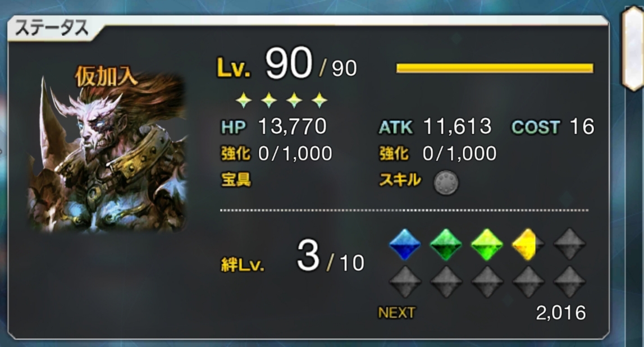Viewport: 644px width, 347px height.
Task: Click the white scrollbar handle on right edge
Action: tap(633, 47)
